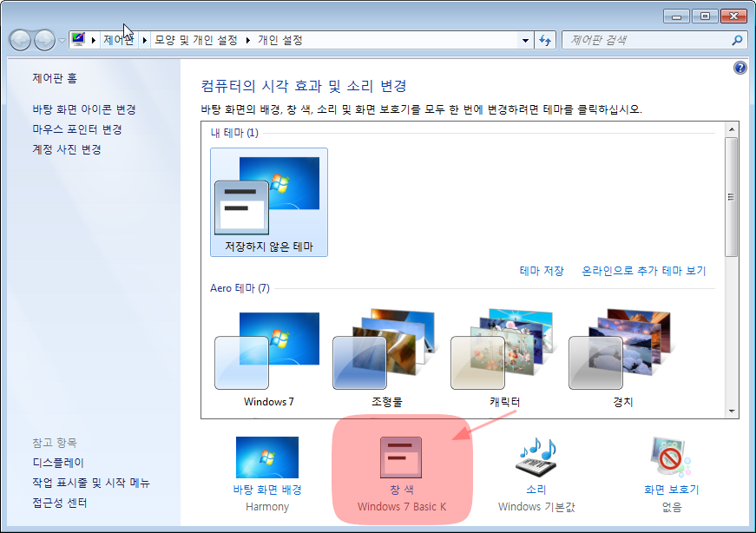The height and width of the screenshot is (533, 756).
Task: Click the 화면 보호기 text link
Action: click(x=671, y=490)
